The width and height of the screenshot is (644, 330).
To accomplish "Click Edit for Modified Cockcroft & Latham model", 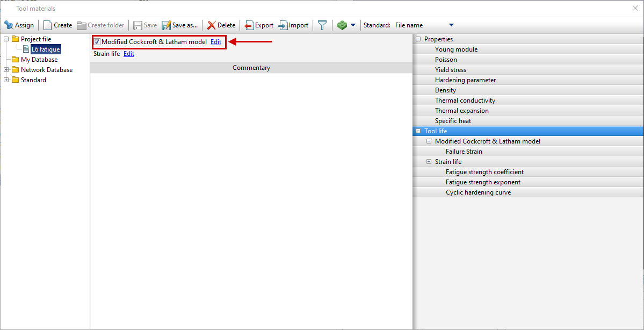I will tap(216, 41).
